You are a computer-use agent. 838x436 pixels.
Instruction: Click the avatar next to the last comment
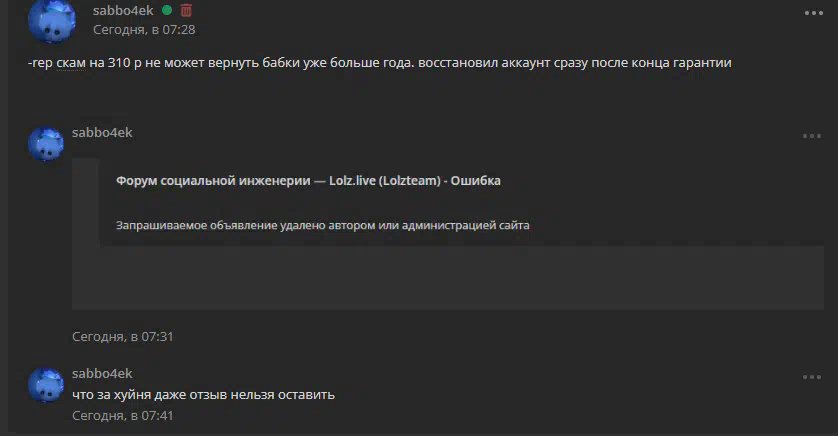[46, 385]
